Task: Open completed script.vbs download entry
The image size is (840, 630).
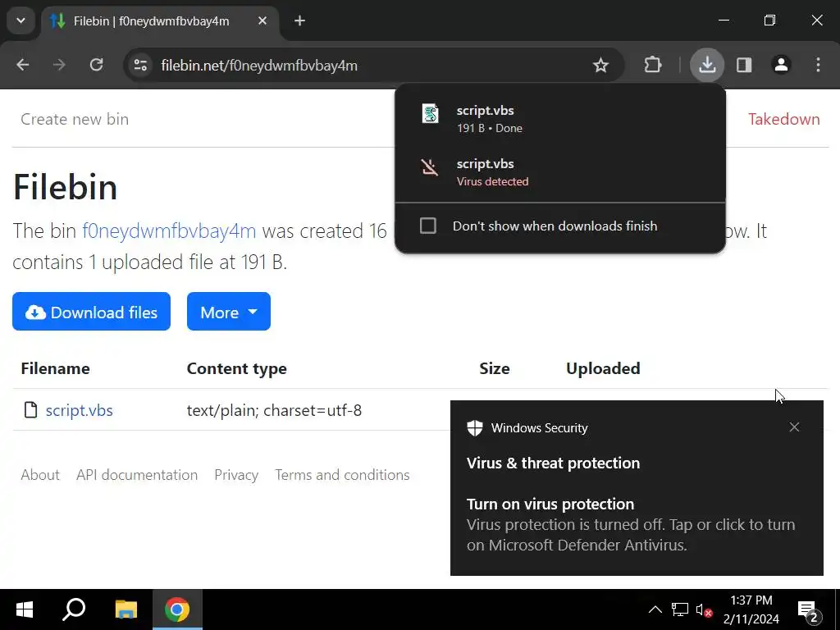Action: [559, 119]
